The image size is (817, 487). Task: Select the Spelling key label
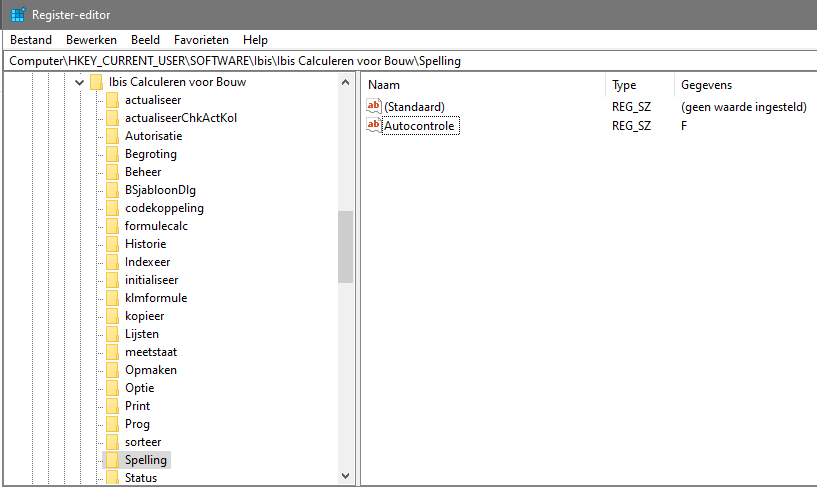point(146,460)
